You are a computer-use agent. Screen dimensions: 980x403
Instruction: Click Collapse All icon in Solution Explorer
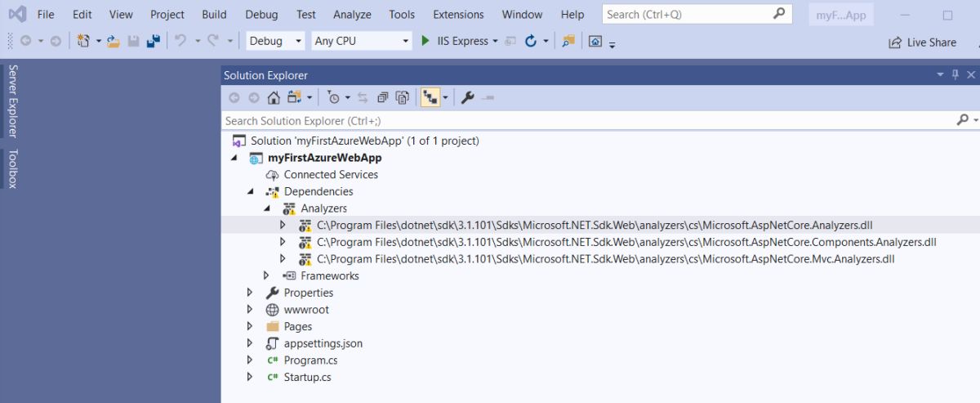pyautogui.click(x=382, y=97)
